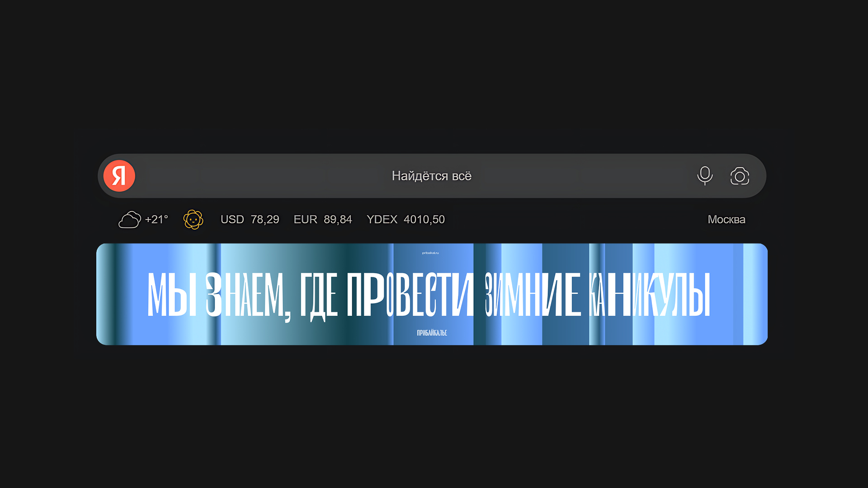Click the EUR rate 89,84
Screen dimensions: 868x488
tap(338, 220)
